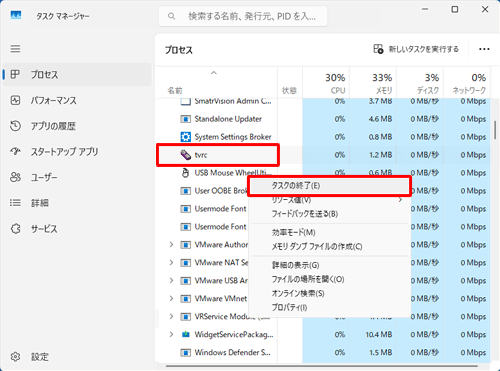Sort by the Network (ネットワーク) 0% column header

[467, 83]
